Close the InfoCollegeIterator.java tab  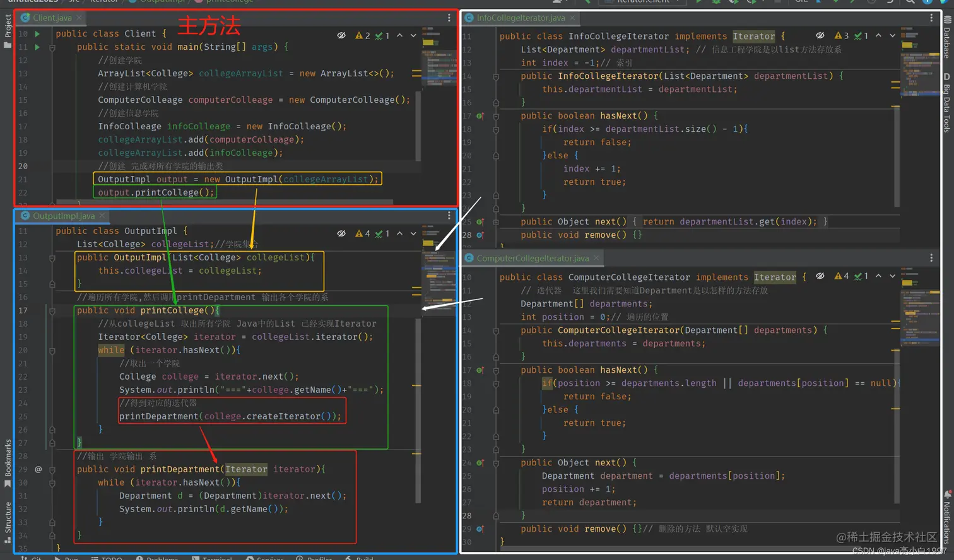572,18
